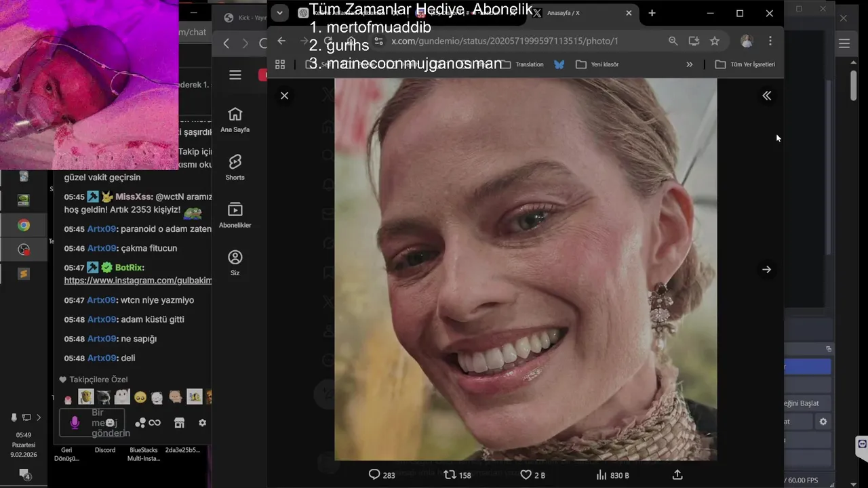Open YouTube Shorts
868x488 pixels.
point(235,167)
